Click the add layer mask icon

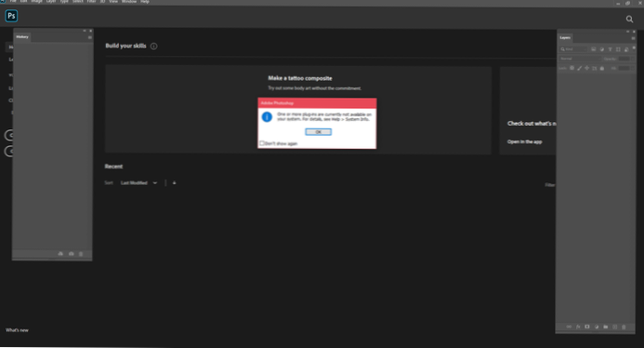(587, 327)
